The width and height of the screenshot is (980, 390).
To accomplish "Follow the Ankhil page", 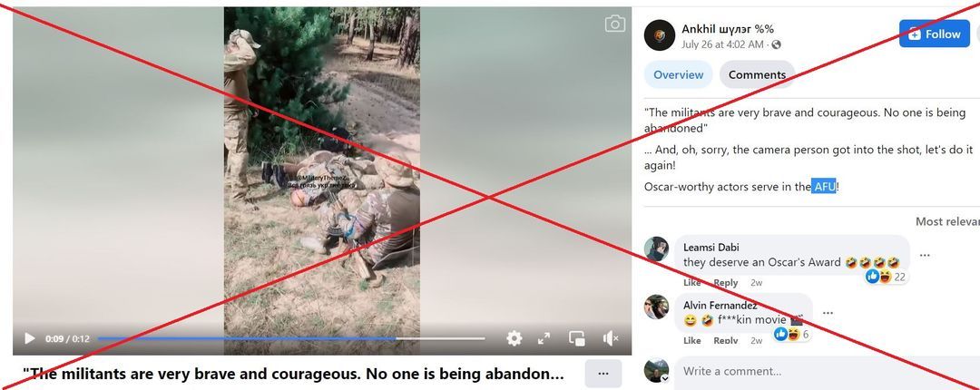I will pyautogui.click(x=935, y=34).
